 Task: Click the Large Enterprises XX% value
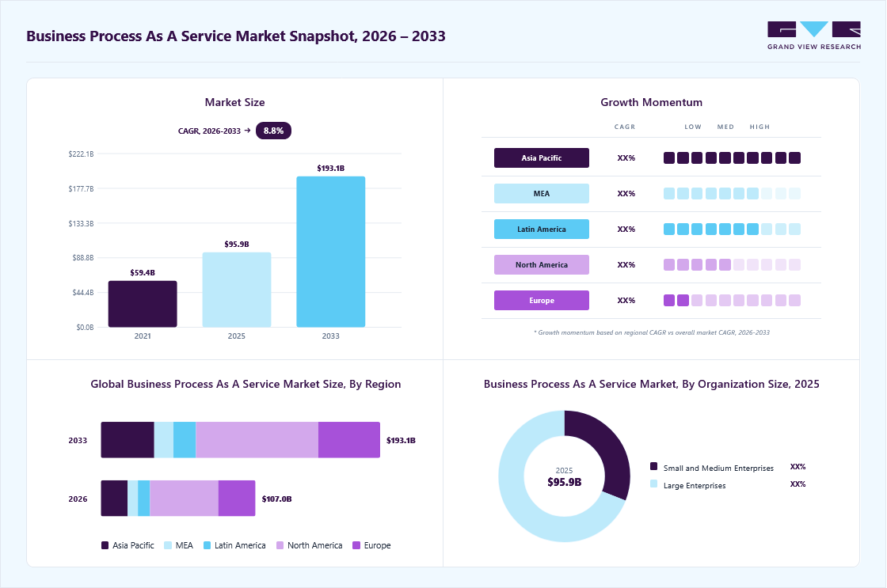[x=798, y=484]
